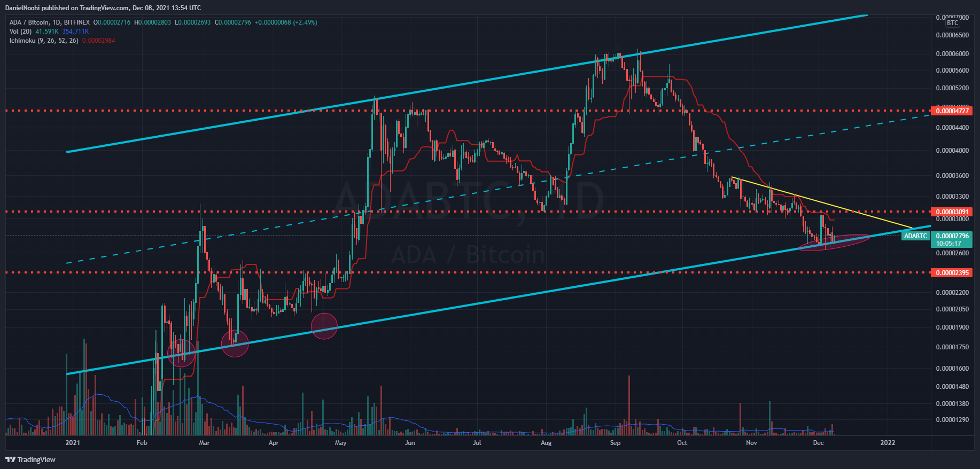This screenshot has height=469, width=980.
Task: Click the bar countdown timer 10:05:17
Action: 948,244
